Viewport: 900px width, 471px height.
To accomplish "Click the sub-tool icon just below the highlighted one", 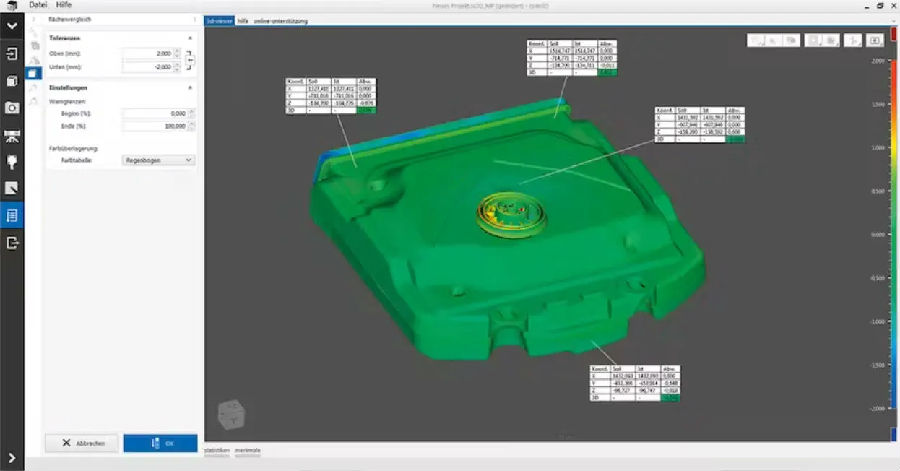I will click(34, 88).
